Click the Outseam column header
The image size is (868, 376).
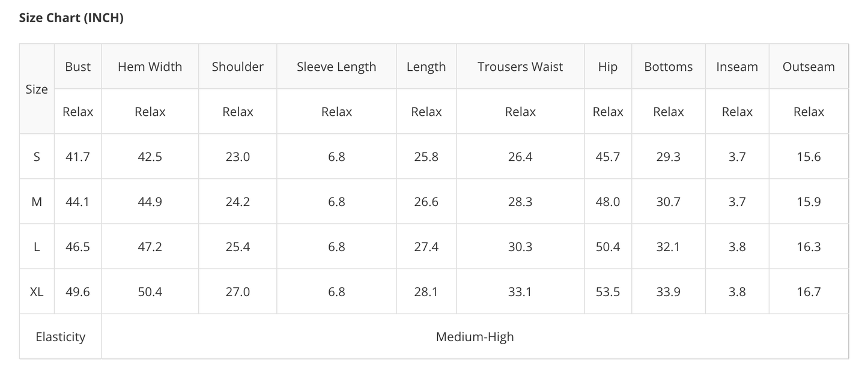[809, 67]
